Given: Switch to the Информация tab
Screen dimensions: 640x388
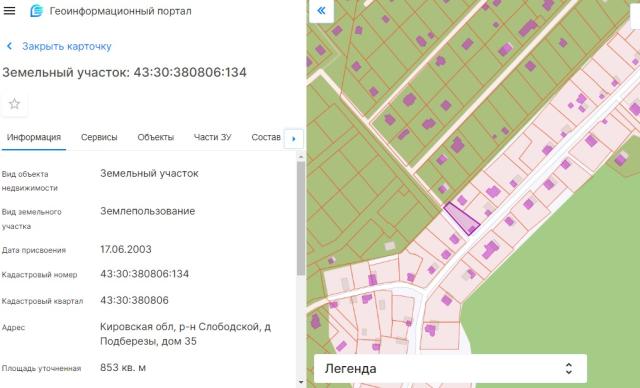Looking at the screenshot, I should (x=34, y=137).
